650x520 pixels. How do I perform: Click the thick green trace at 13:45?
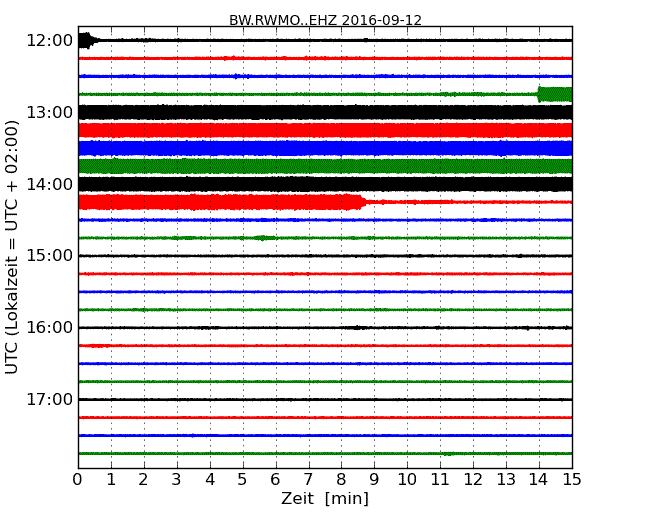click(325, 166)
